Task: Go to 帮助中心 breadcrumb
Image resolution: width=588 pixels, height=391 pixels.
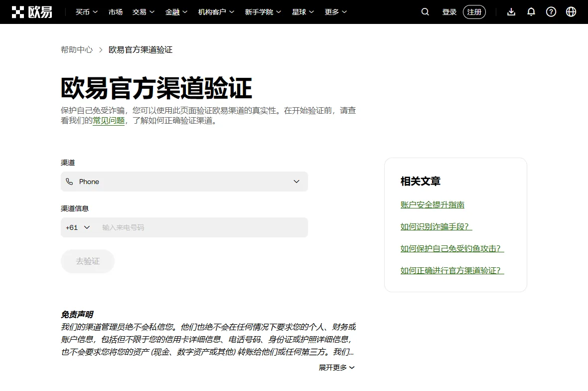Action: (x=77, y=49)
